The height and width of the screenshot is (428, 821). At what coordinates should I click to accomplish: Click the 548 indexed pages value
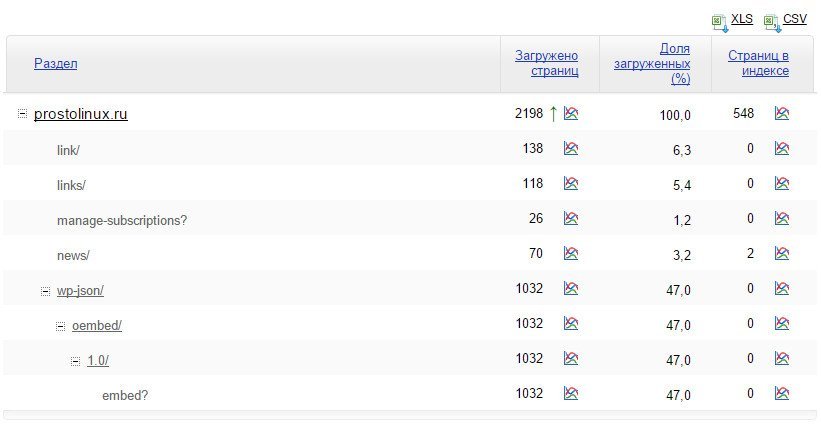coord(744,113)
